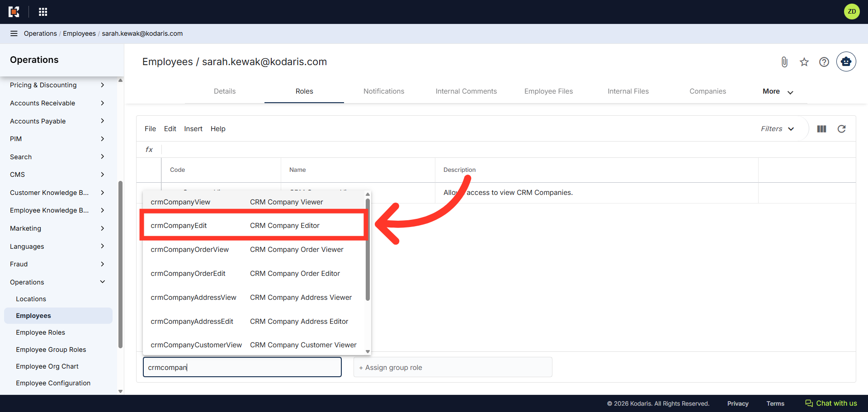This screenshot has width=868, height=412.
Task: Click the role suggestions list scrollbar
Action: point(368,249)
